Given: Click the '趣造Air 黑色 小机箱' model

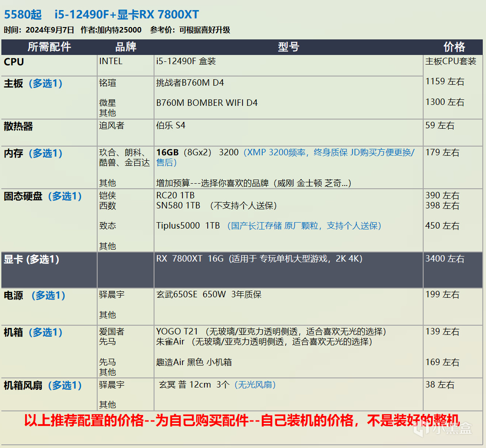Looking at the screenshot, I should pyautogui.click(x=194, y=362).
